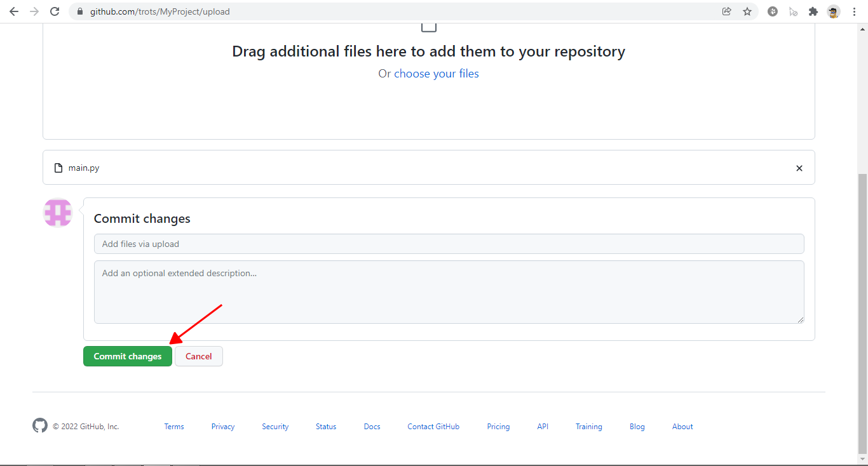Reload the GitHub upload page

(x=55, y=11)
